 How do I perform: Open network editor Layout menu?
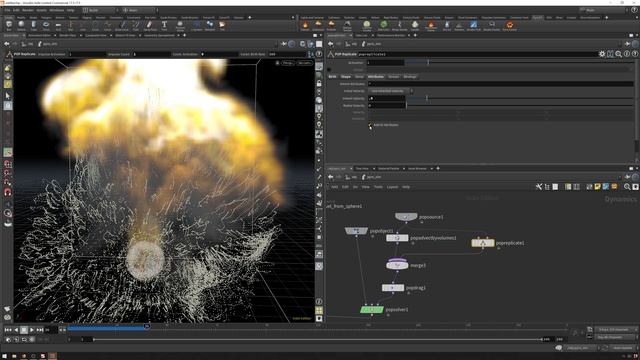click(x=392, y=187)
